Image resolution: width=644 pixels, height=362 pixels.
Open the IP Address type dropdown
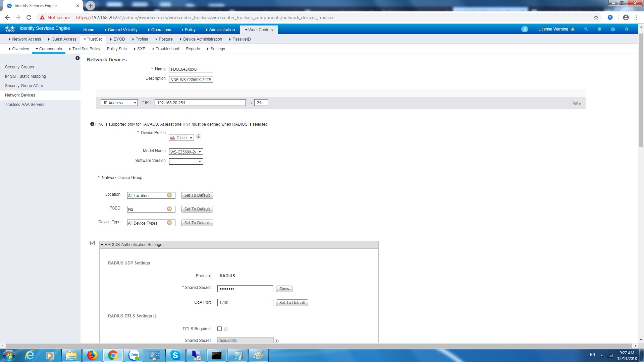pyautogui.click(x=135, y=103)
